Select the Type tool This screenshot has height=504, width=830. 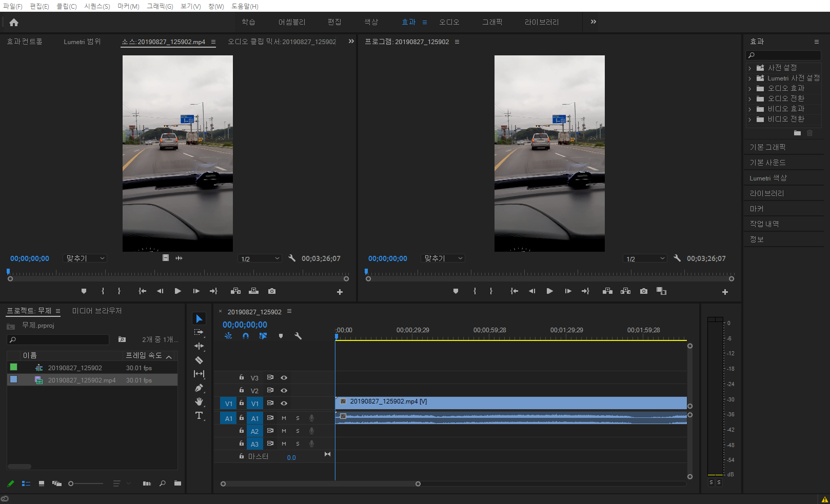click(199, 416)
